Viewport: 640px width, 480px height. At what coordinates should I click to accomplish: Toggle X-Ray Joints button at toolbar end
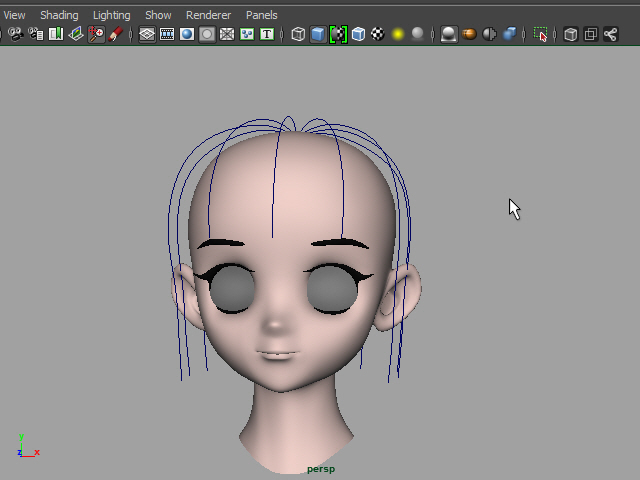tap(610, 34)
